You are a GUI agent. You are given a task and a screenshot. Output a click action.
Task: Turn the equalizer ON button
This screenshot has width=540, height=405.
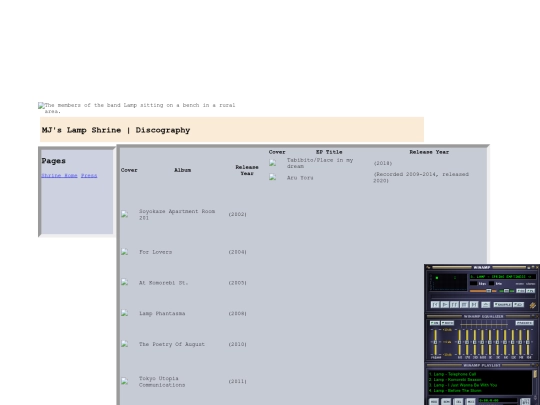pos(435,323)
